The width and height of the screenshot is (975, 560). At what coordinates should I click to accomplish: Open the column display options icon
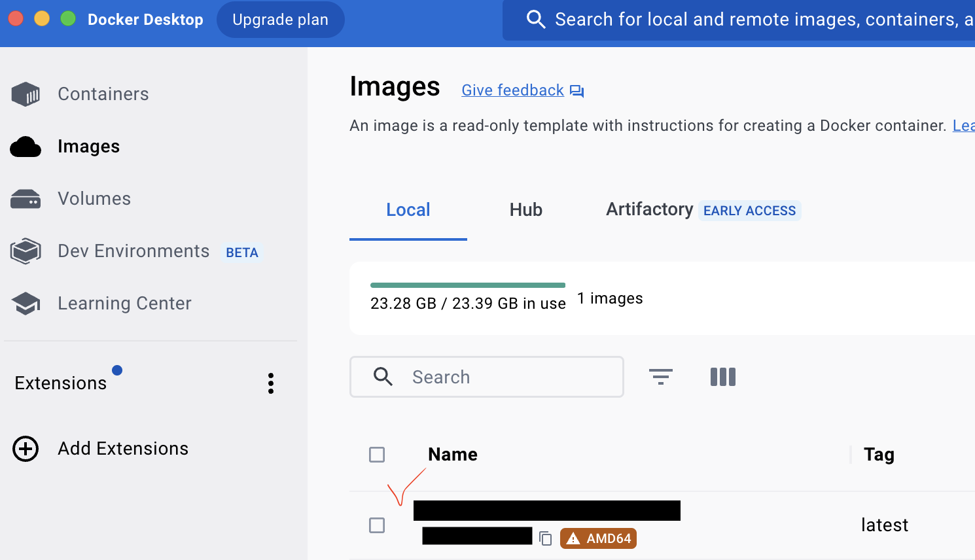(723, 377)
